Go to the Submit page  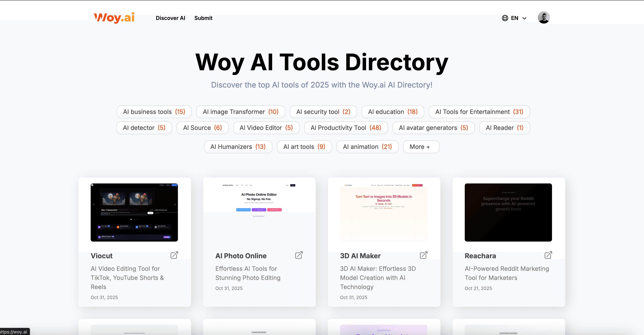[203, 18]
